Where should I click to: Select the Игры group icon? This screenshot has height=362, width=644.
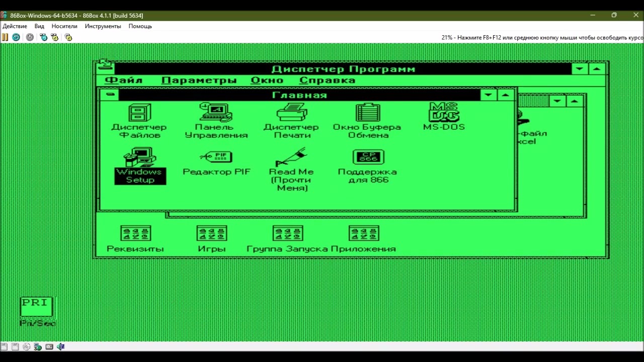[212, 239]
